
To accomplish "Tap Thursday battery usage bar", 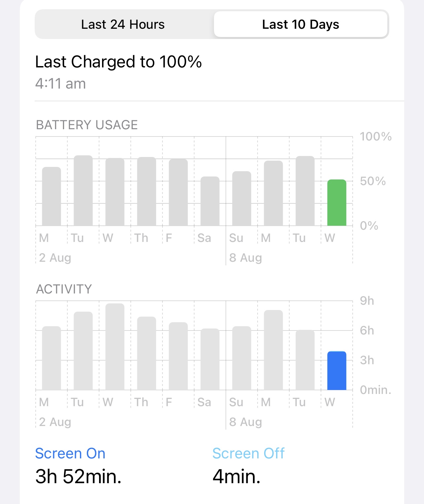I will [147, 191].
